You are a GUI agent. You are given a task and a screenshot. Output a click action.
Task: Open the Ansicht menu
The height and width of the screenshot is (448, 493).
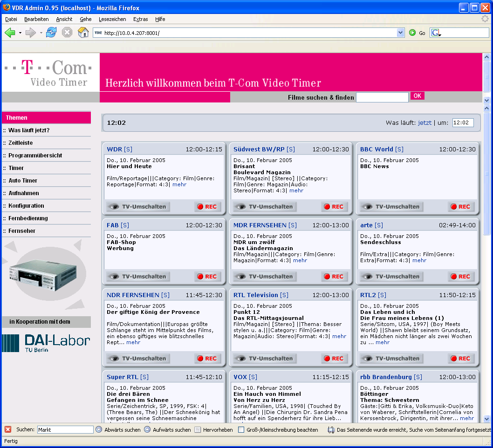click(64, 19)
